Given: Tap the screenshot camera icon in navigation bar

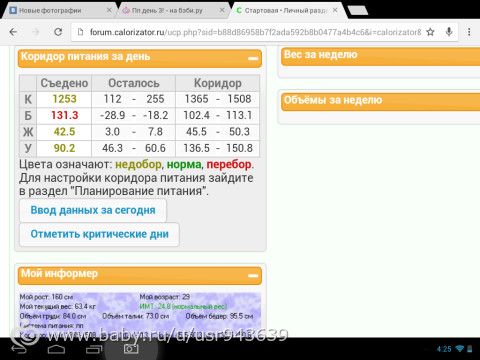Looking at the screenshot, I should [131, 349].
